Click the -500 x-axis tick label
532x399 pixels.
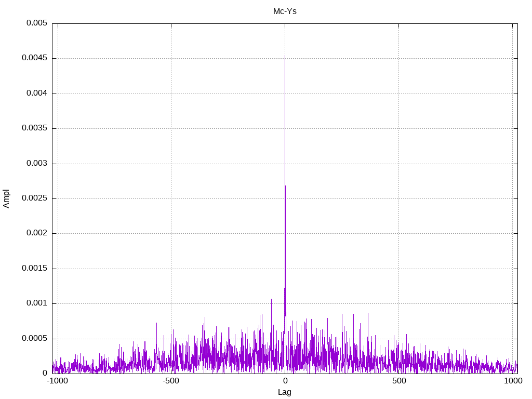point(171,381)
